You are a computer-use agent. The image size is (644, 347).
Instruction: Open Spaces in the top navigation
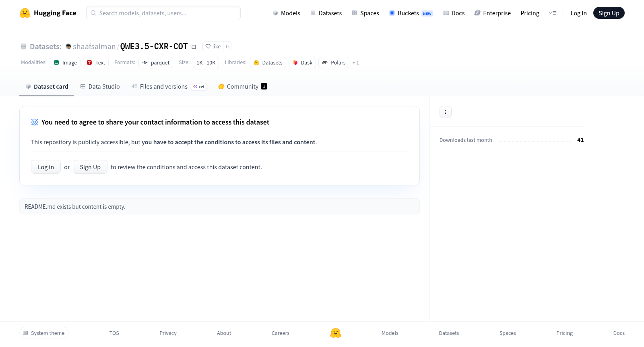365,13
